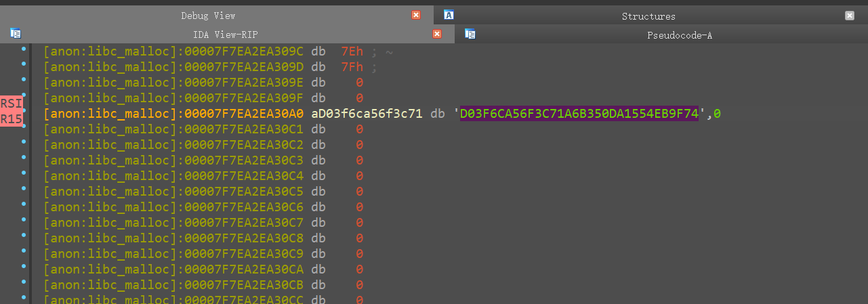Click the aD03f6ca56f3c71 variable name
The height and width of the screenshot is (304, 868).
[367, 114]
